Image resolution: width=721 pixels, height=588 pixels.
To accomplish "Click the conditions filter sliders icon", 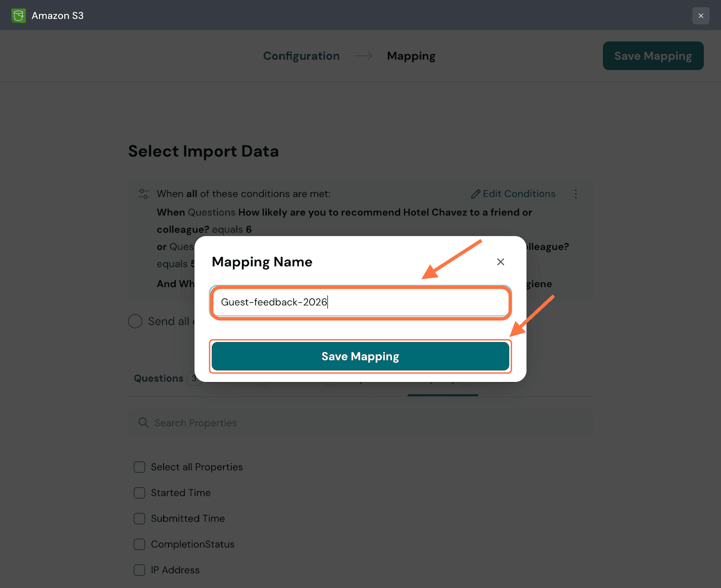I will (143, 194).
